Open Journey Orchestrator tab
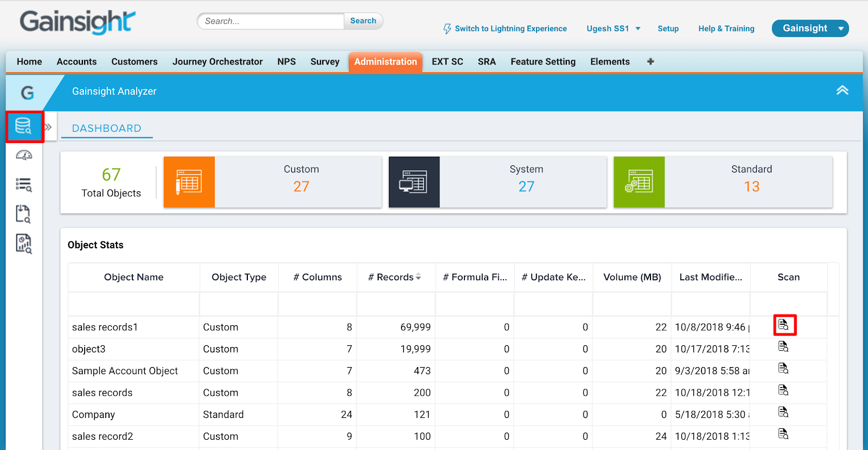This screenshot has width=868, height=450. tap(218, 62)
